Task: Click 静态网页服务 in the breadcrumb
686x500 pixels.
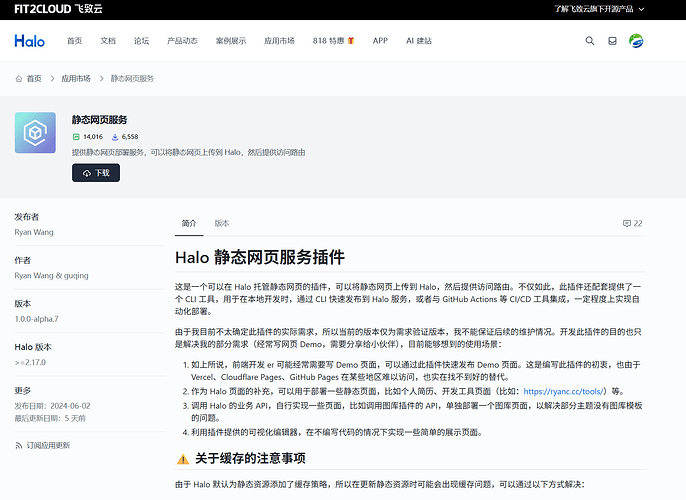Action: 132,79
